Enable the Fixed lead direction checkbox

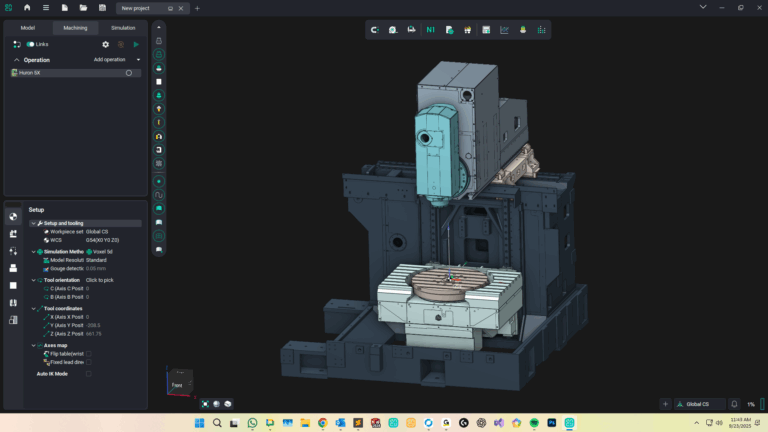click(x=88, y=362)
